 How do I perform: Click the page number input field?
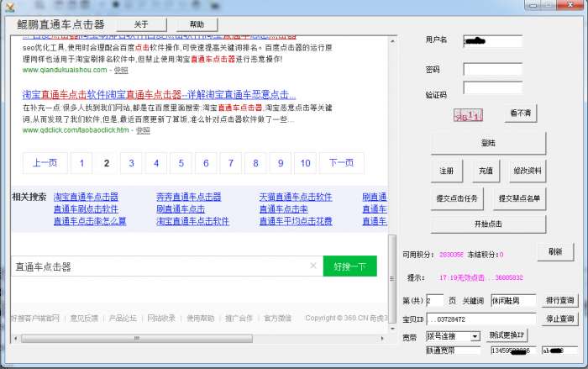pyautogui.click(x=434, y=301)
